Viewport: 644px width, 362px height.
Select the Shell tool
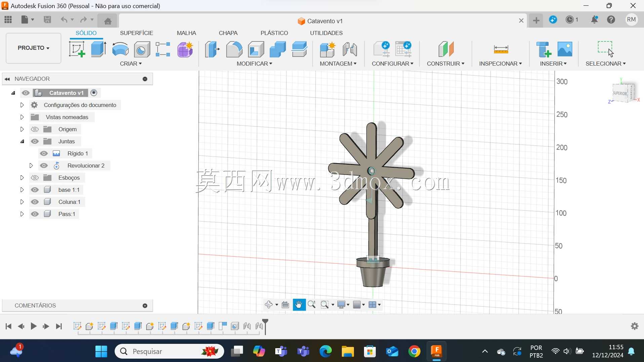[x=256, y=49]
